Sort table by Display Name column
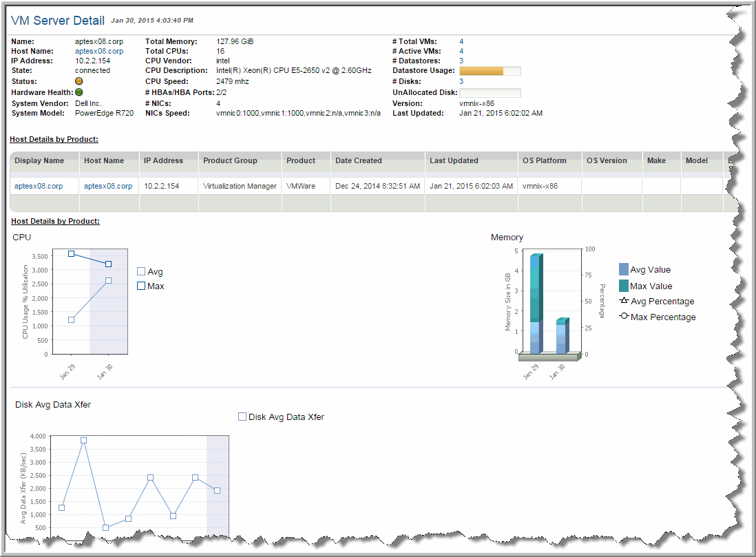 (x=39, y=160)
